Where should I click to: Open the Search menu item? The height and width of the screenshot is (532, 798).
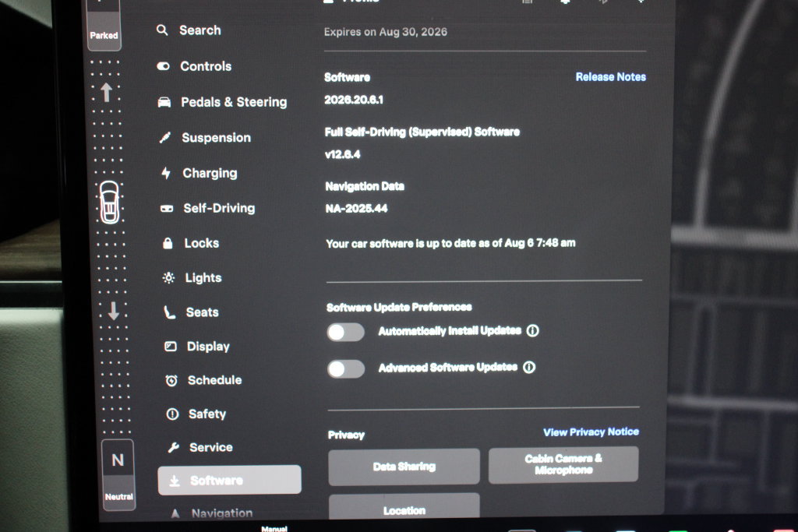(x=200, y=30)
